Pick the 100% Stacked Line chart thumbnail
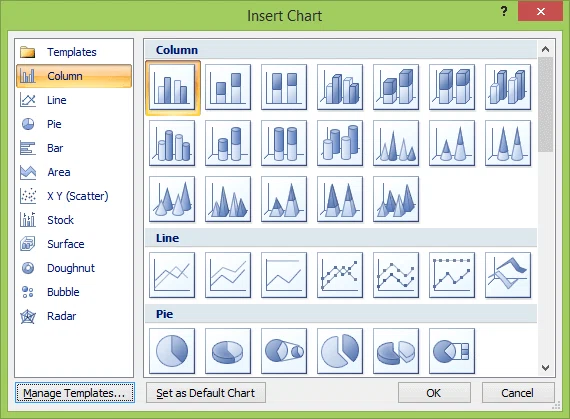570x419 pixels. pyautogui.click(x=284, y=275)
